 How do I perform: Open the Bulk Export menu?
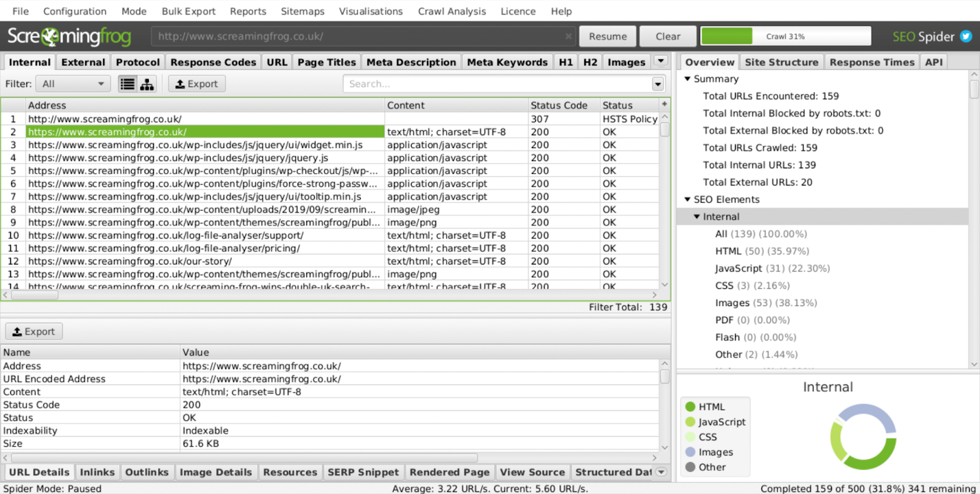pyautogui.click(x=189, y=11)
